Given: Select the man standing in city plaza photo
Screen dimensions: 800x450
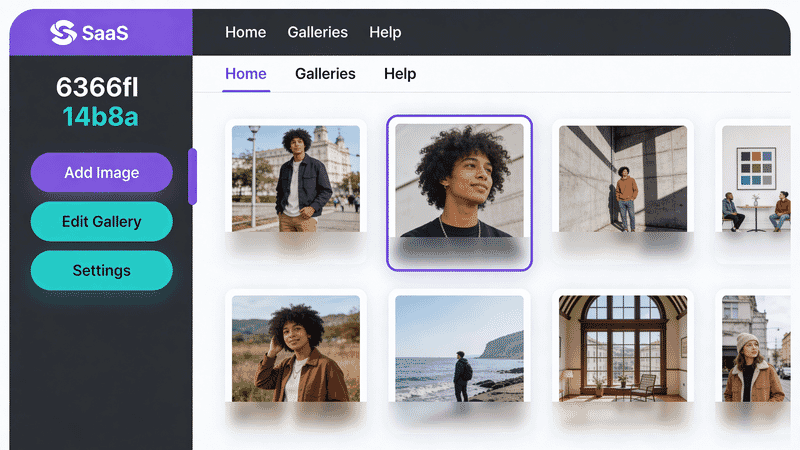Looking at the screenshot, I should (296, 179).
